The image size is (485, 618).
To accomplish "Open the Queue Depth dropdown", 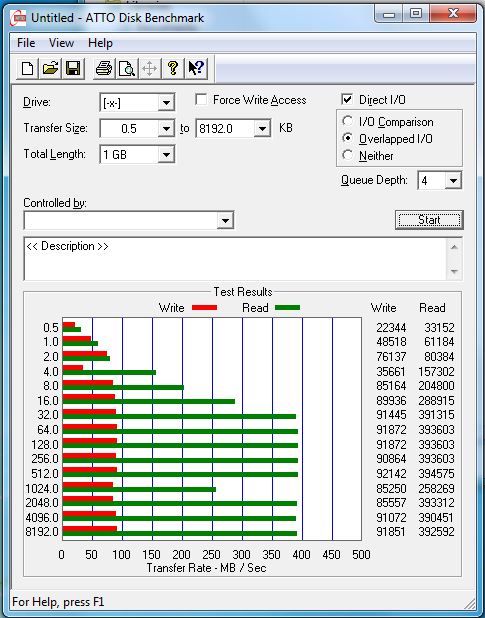I will click(453, 181).
